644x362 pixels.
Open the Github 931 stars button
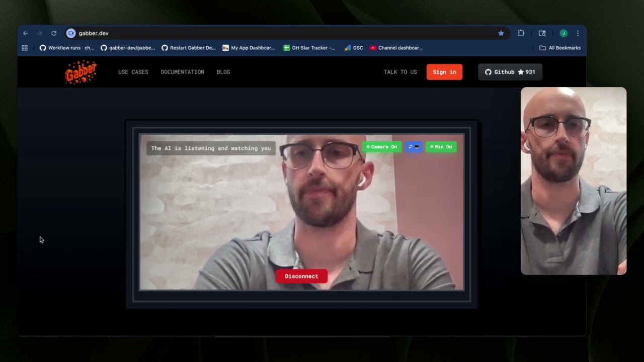tap(510, 72)
